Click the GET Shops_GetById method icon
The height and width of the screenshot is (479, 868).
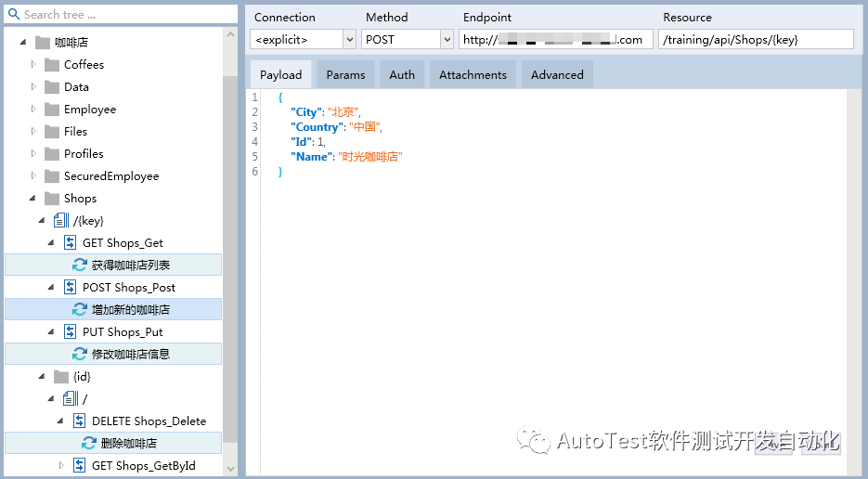tap(80, 465)
